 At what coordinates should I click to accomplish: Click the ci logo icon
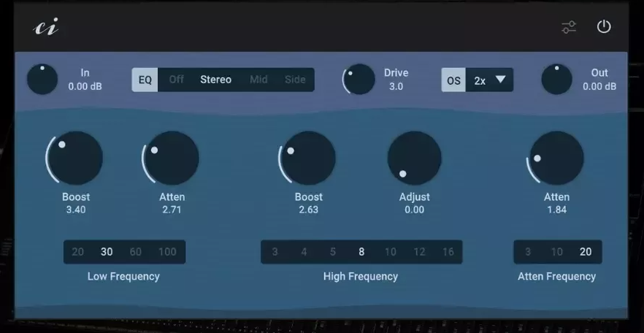tap(46, 28)
